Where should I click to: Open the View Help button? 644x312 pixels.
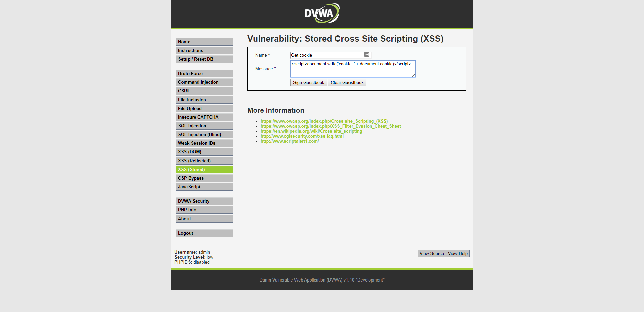458,254
